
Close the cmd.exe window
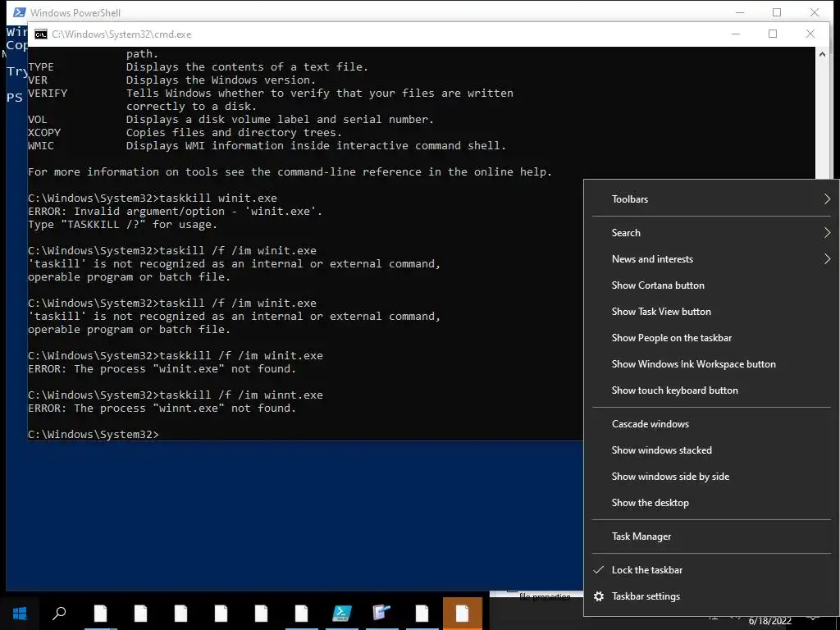click(810, 34)
